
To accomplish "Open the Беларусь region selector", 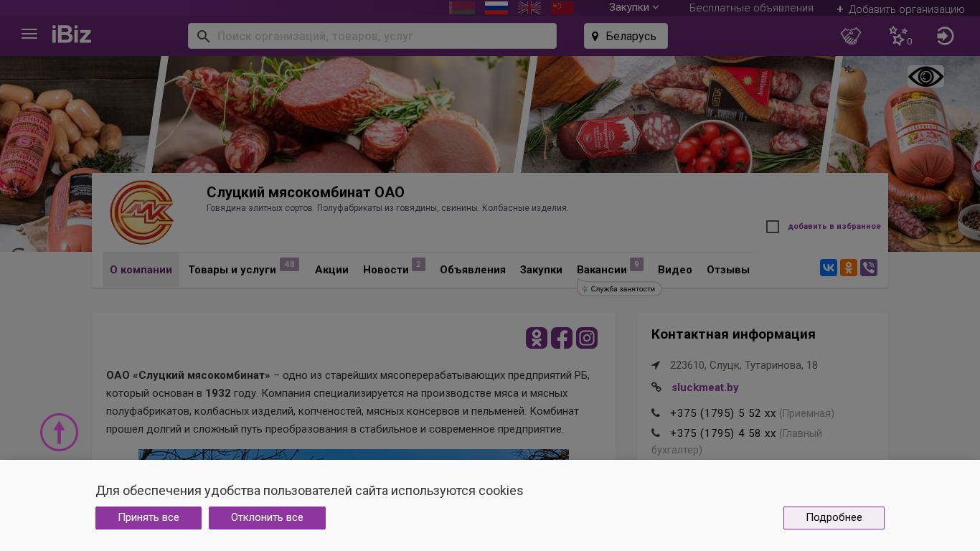I will point(626,36).
